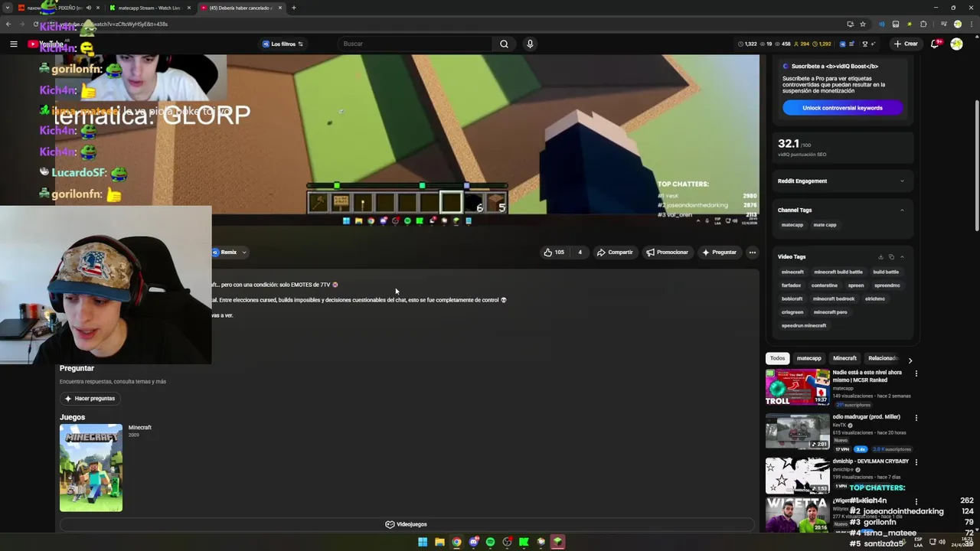The image size is (980, 551).
Task: Open the media control icon in Chrome toolbar
Action: tap(944, 24)
